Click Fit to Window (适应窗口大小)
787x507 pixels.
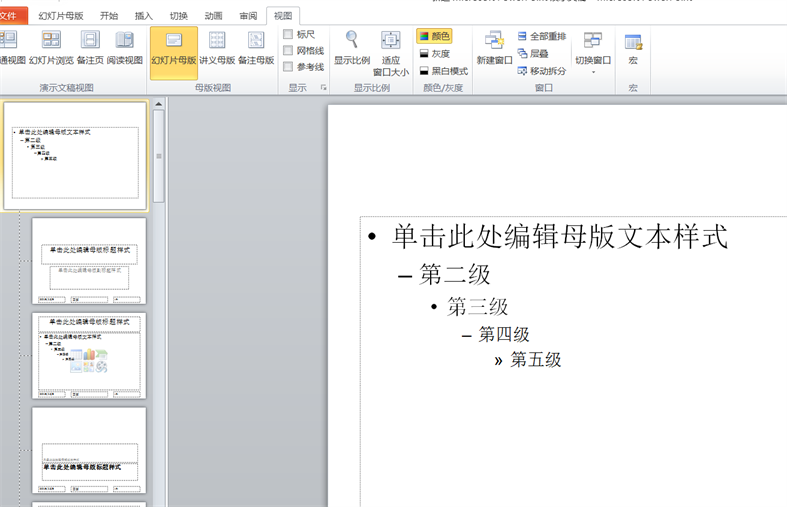[x=391, y=52]
